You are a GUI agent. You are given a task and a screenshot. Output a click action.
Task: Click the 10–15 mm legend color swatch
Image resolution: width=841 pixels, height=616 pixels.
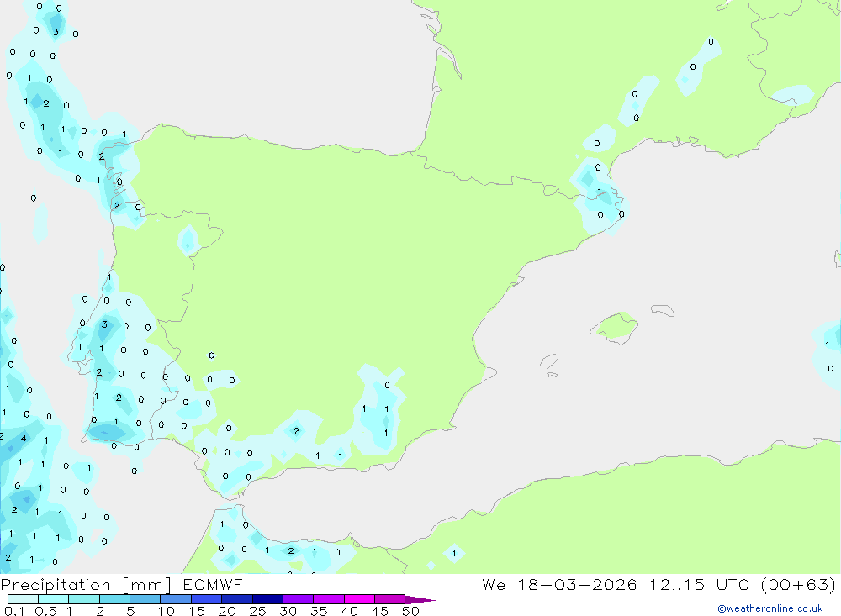point(176,599)
